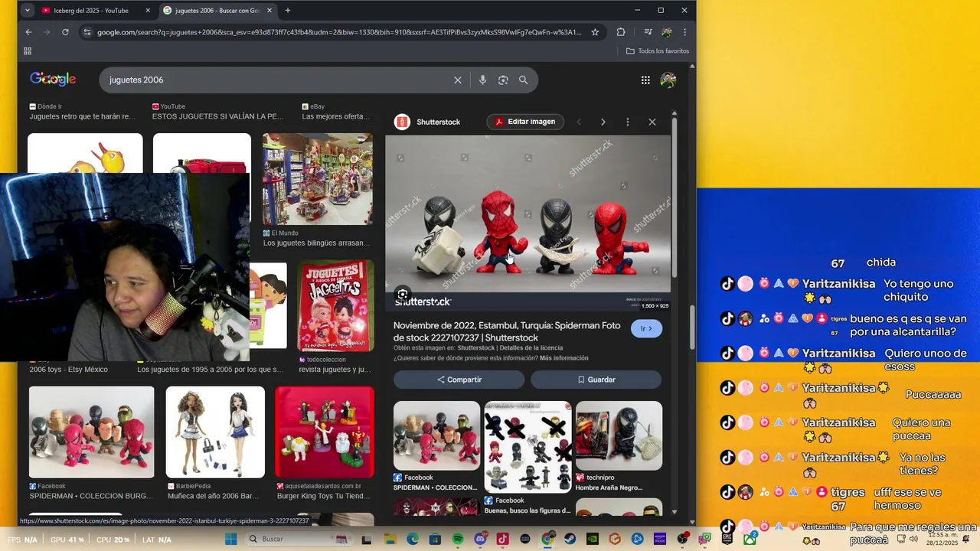Open 'revista juguetes y ju...' caption
Viewport: 980px width, 551px height.
point(335,370)
